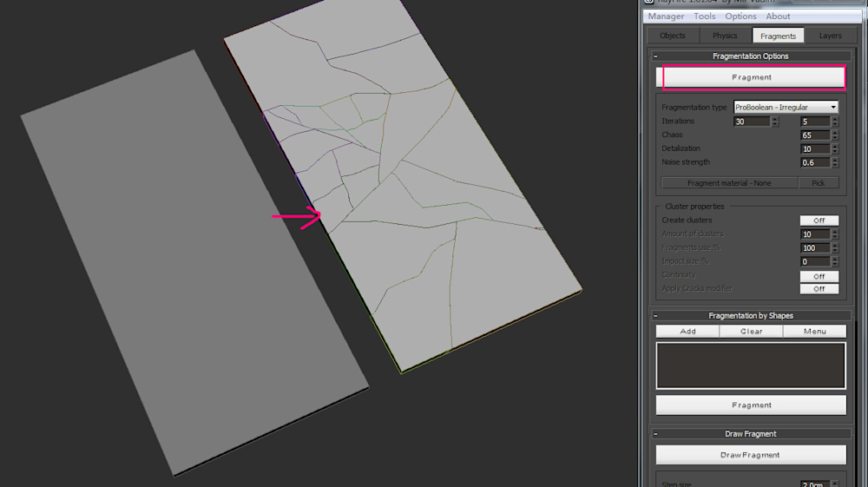This screenshot has height=487, width=868.
Task: Click the spinner arrows beside Chaos
Action: pyautogui.click(x=835, y=135)
